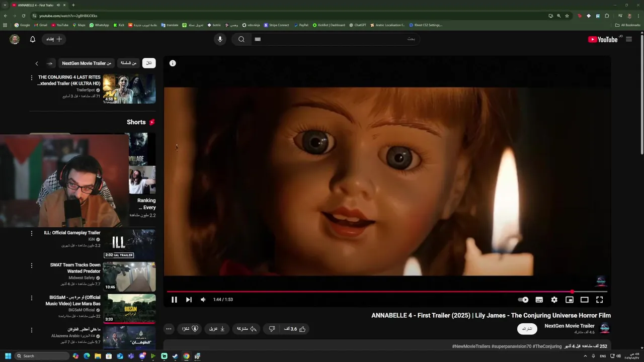Viewport: 644px width, 362px height.
Task: Open Steam from taskbar
Action: (x=175, y=356)
